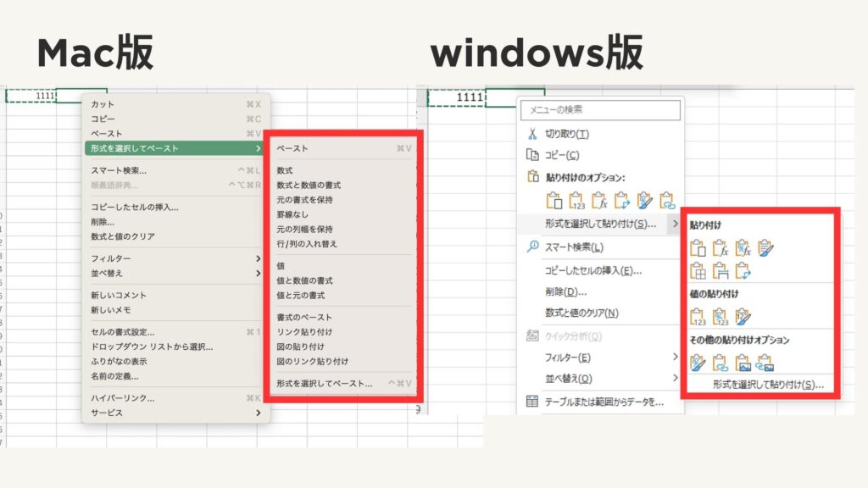Expand 並べ替え(O) arrow in Windows menu
The height and width of the screenshot is (488, 868).
coord(675,378)
